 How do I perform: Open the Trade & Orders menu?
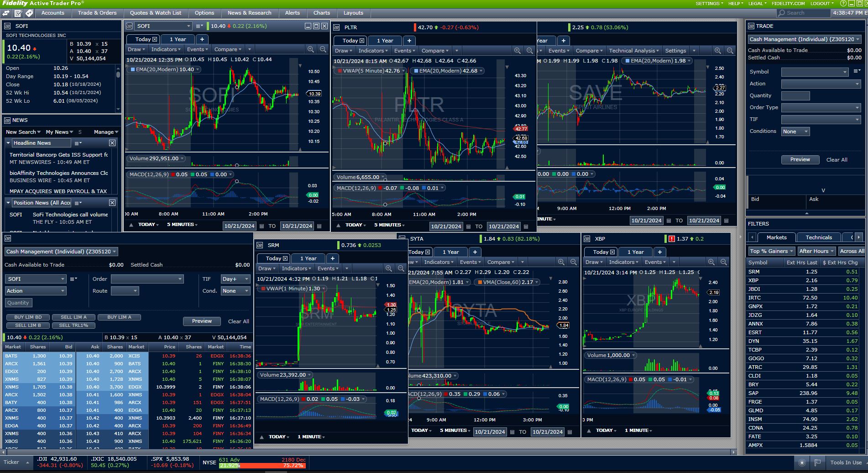pos(97,13)
